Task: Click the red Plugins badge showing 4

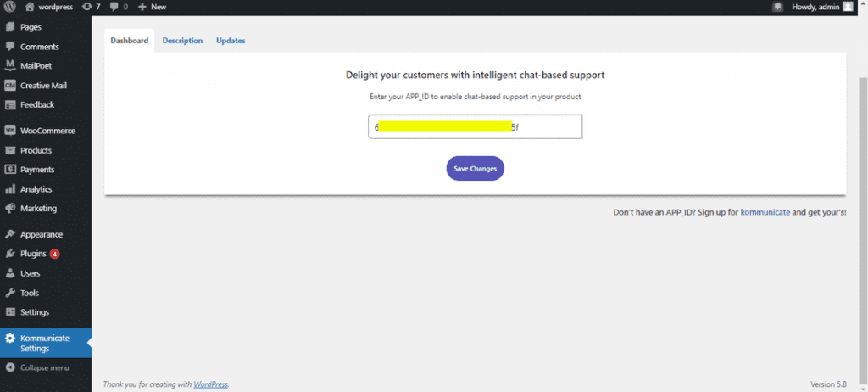Action: [54, 254]
